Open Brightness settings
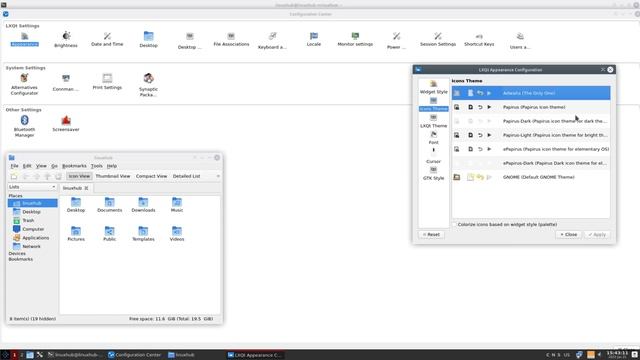 click(x=66, y=40)
